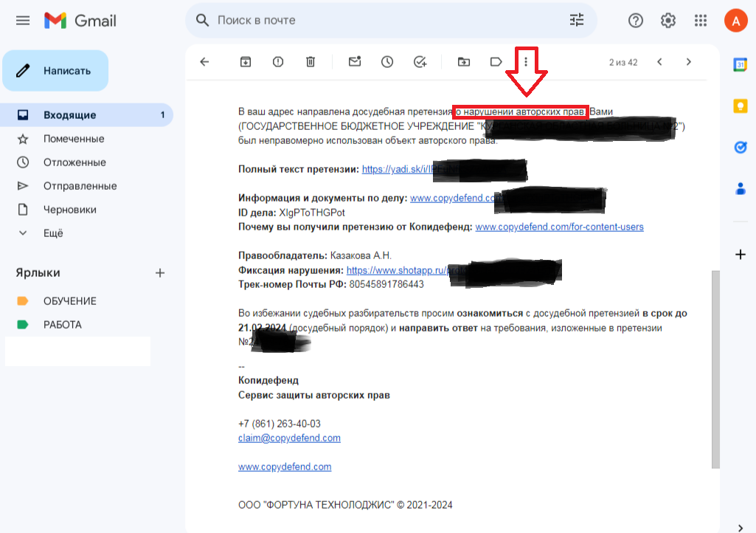Open the main menu hamburger icon
The image size is (756, 533).
(x=23, y=20)
